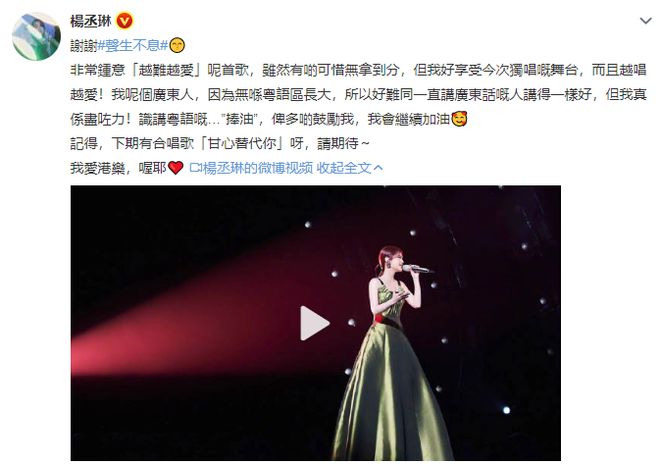This screenshot has width=660, height=464.
Task: Open the post options chevron menu
Action: 645,21
